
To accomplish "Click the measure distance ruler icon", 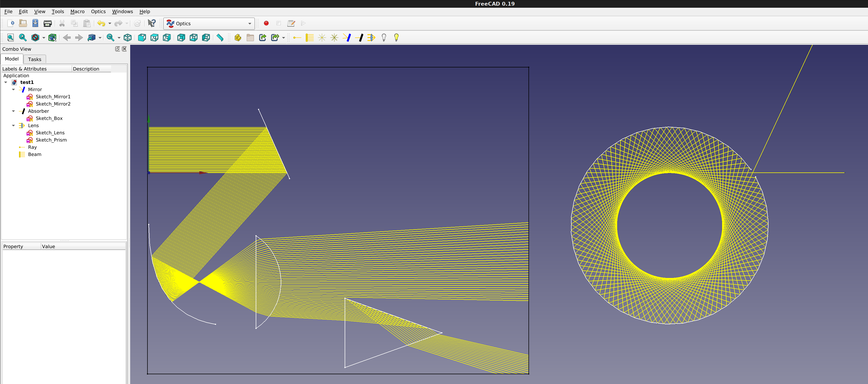I will coord(220,38).
